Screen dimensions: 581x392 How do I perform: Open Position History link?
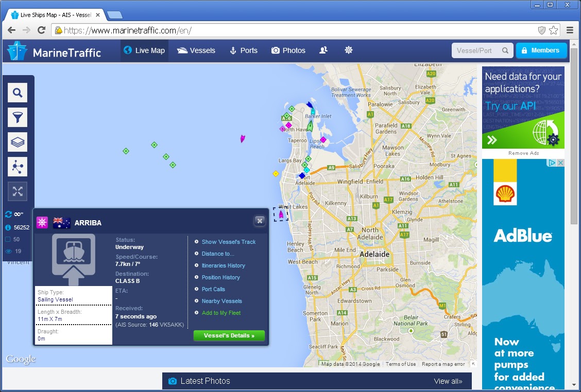pos(221,277)
